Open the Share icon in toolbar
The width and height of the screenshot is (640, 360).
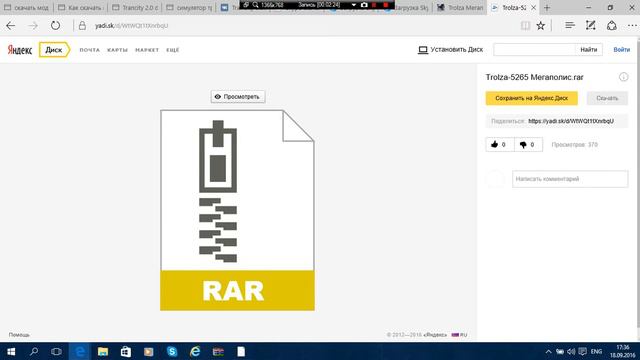611,25
